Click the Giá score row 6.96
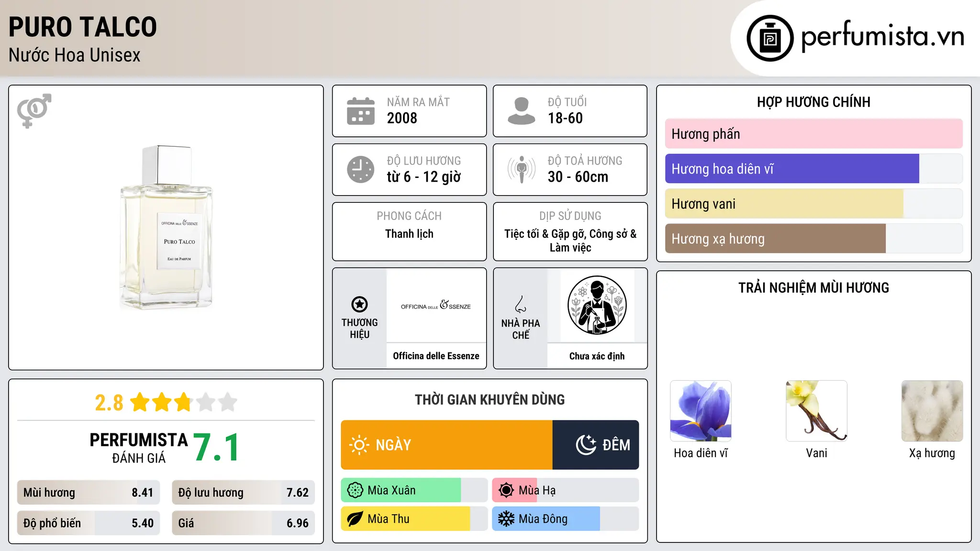 click(244, 523)
